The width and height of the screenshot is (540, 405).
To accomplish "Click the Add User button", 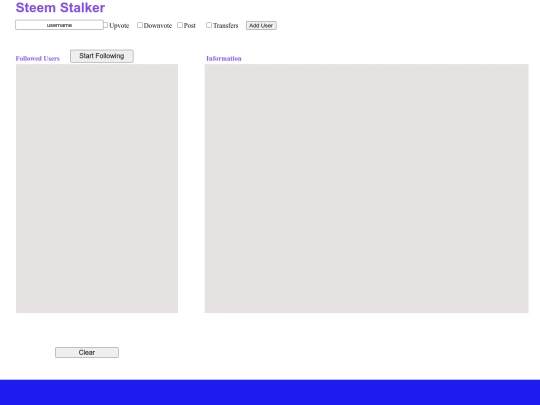I will click(261, 25).
